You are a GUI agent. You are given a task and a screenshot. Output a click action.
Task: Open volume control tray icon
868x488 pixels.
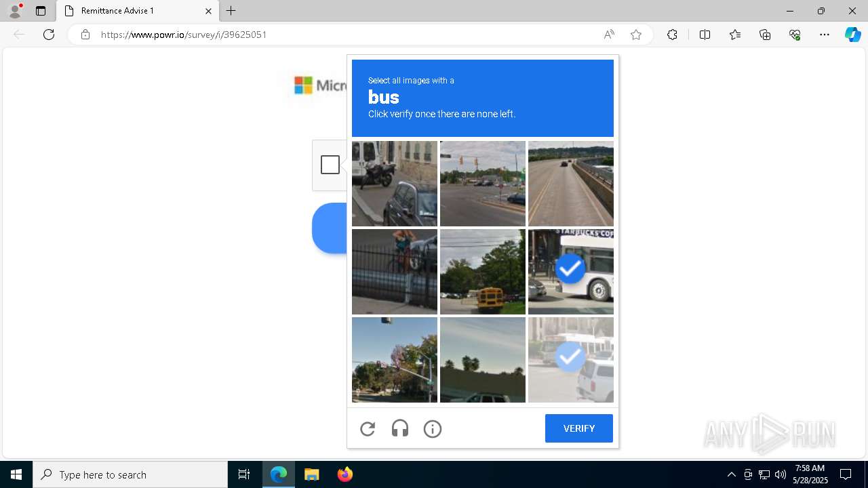tap(781, 474)
